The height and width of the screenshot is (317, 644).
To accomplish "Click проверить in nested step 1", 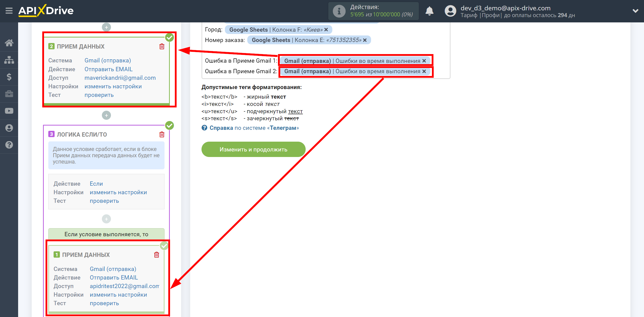I will [x=104, y=303].
